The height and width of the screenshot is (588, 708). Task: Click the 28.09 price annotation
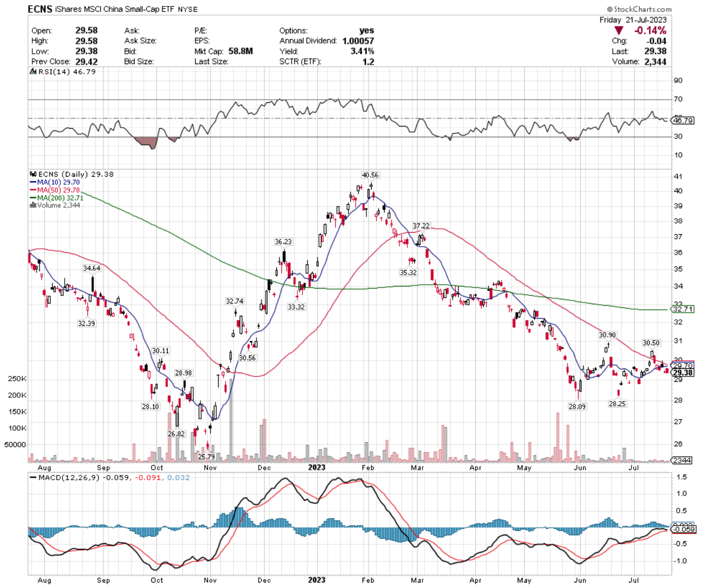click(577, 407)
